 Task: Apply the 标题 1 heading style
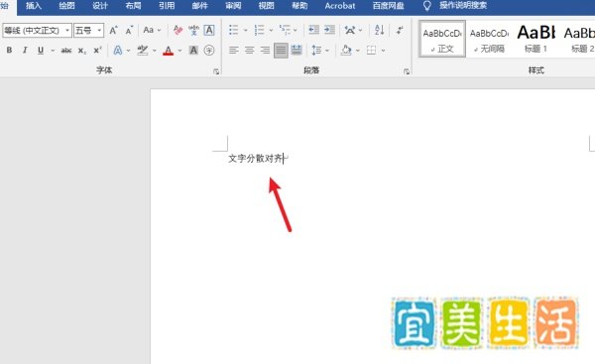[x=535, y=39]
